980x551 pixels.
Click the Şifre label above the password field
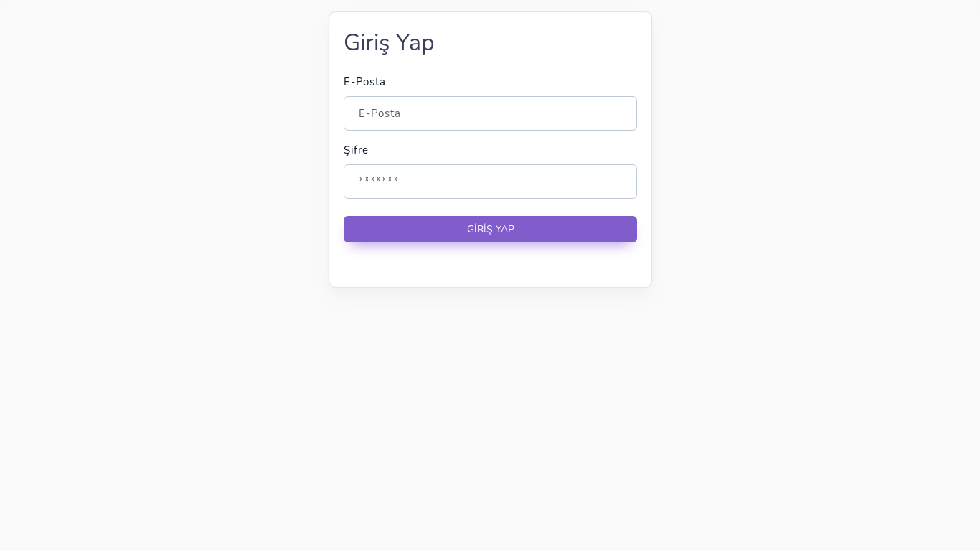[356, 150]
